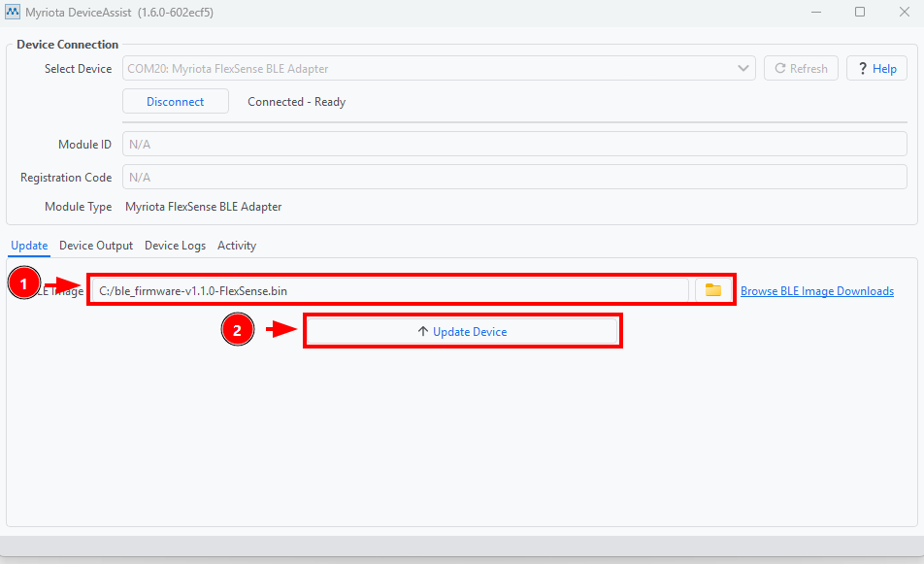Click the 'Connected - Ready' status text
Image resolution: width=924 pixels, height=564 pixels.
pos(296,102)
